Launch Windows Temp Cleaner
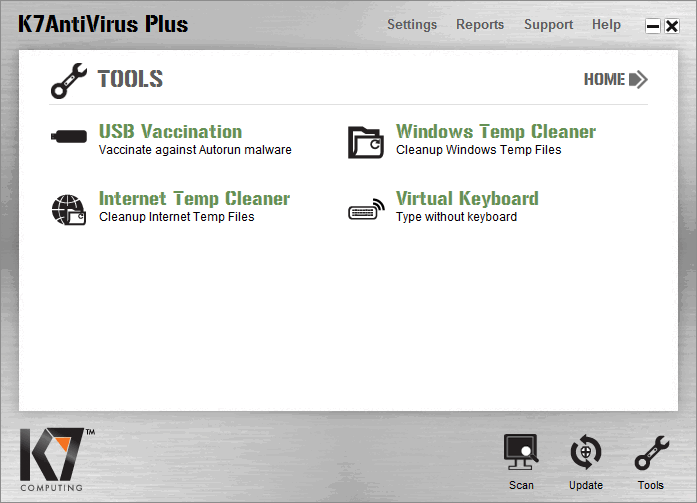 (x=496, y=132)
